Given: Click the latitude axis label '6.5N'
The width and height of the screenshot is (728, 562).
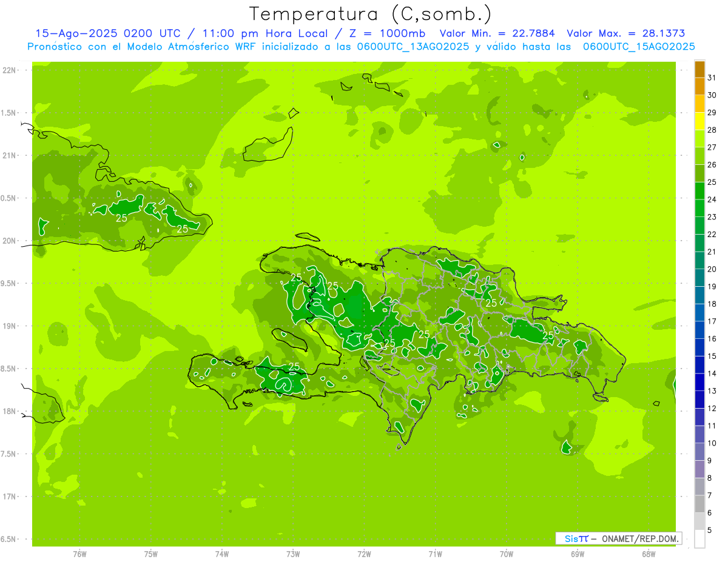Looking at the screenshot, I should point(9,539).
